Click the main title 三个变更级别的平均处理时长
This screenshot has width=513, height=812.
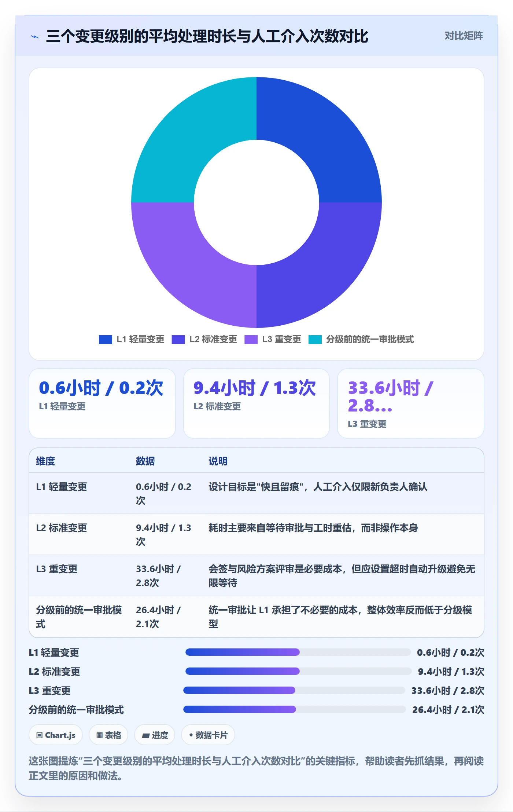pyautogui.click(x=207, y=36)
